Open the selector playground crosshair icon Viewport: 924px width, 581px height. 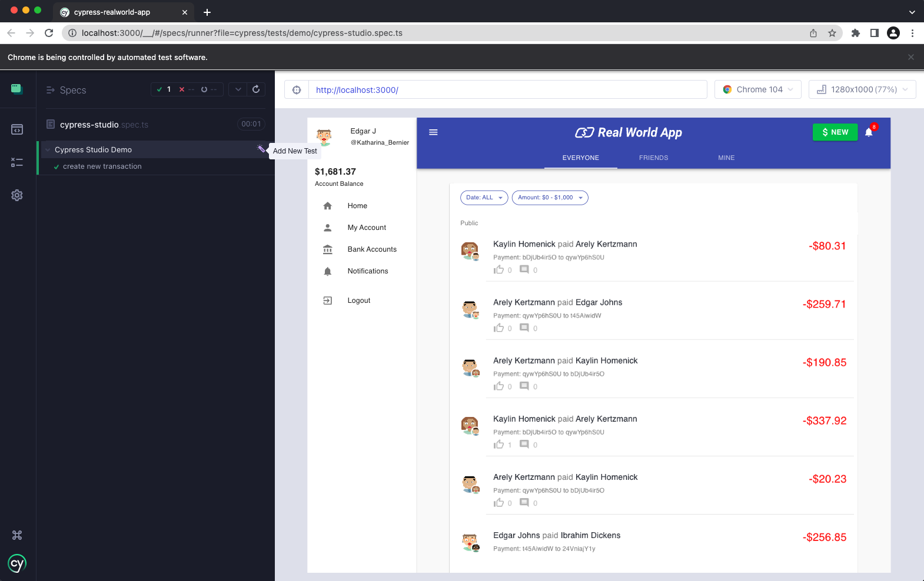tap(297, 90)
